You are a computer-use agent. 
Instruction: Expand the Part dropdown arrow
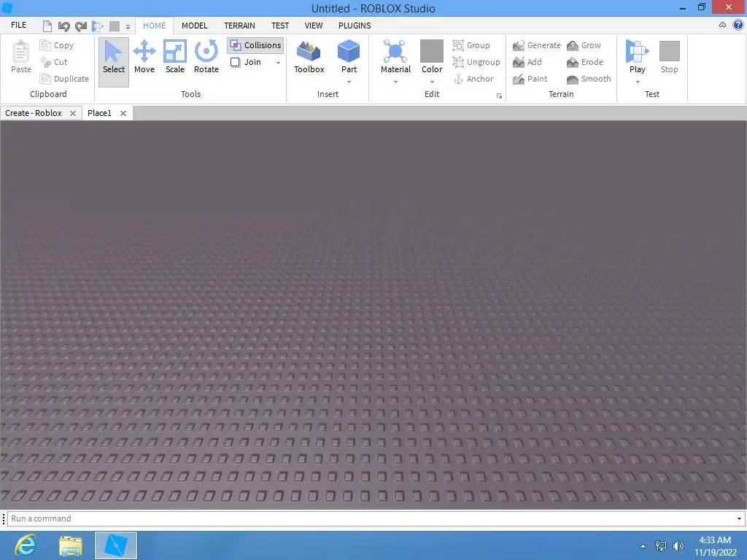tap(349, 82)
